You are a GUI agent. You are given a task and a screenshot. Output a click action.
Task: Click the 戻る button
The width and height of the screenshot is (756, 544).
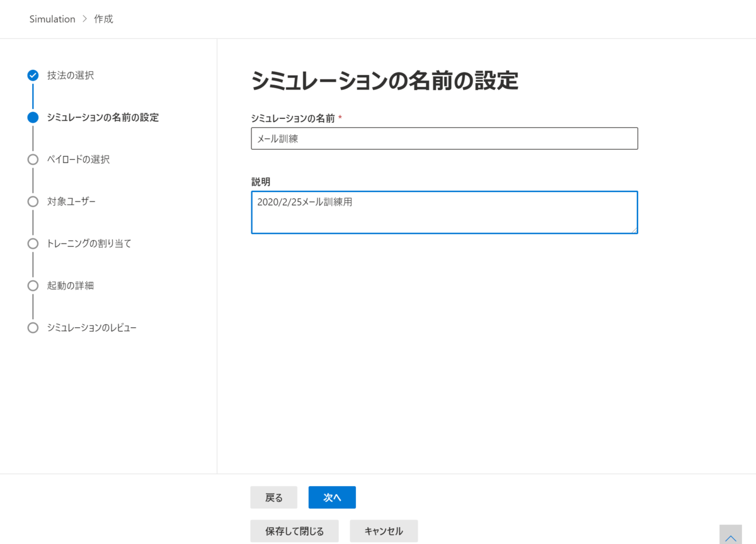tap(273, 497)
